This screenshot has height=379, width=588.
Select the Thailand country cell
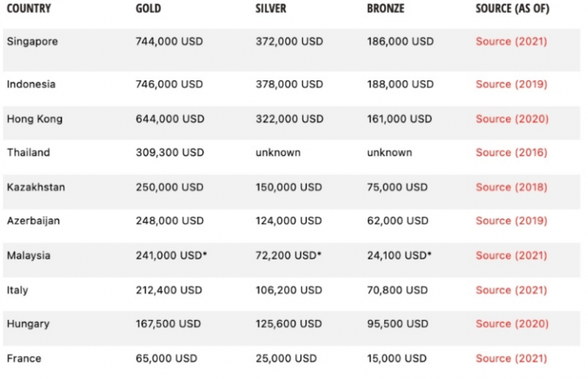tap(28, 152)
